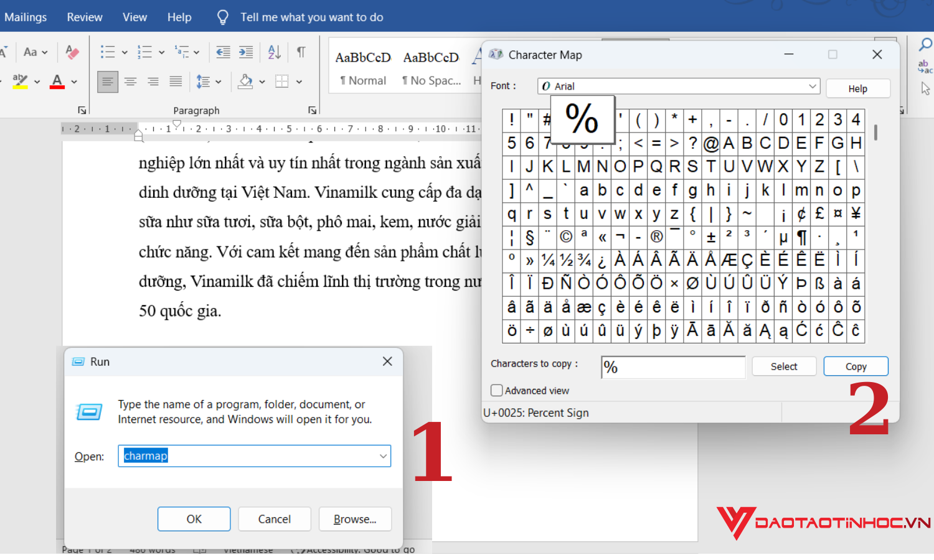The image size is (934, 560).
Task: Apply paragraph shading with the paint bucket
Action: (x=246, y=82)
